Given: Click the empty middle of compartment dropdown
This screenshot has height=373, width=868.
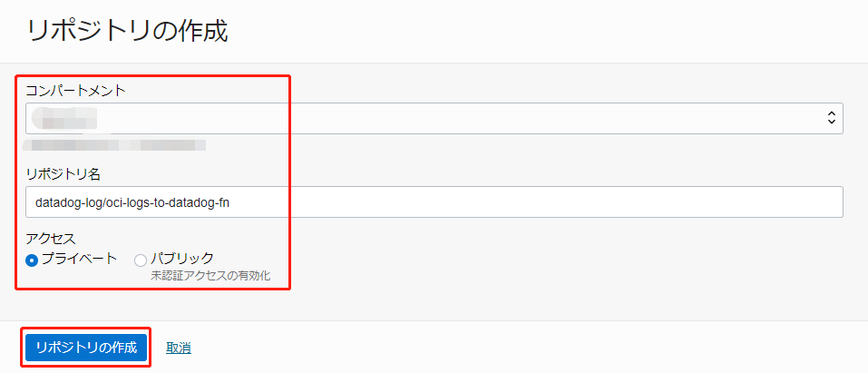Looking at the screenshot, I should pyautogui.click(x=454, y=118).
